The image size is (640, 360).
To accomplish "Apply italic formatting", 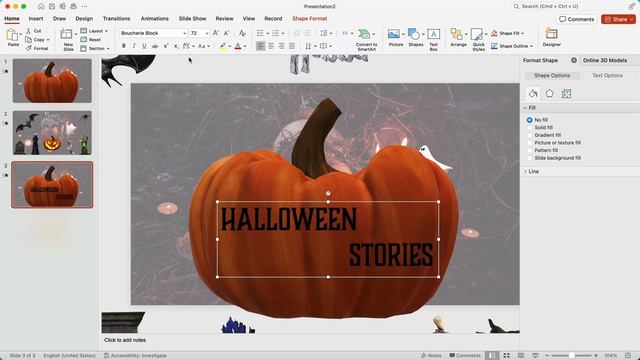I will 134,46.
